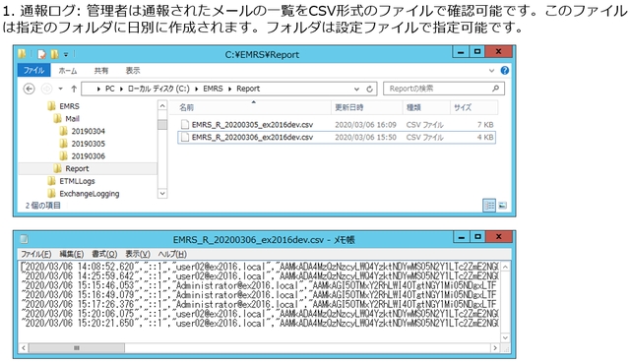Expand the address bar history dropdown
Screen dimensions: 630x364
click(x=356, y=89)
